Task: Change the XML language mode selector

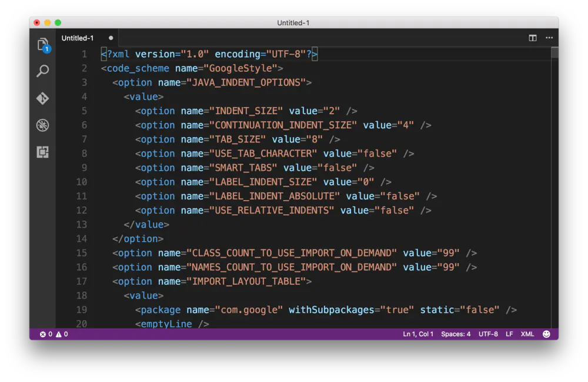Action: pos(527,334)
